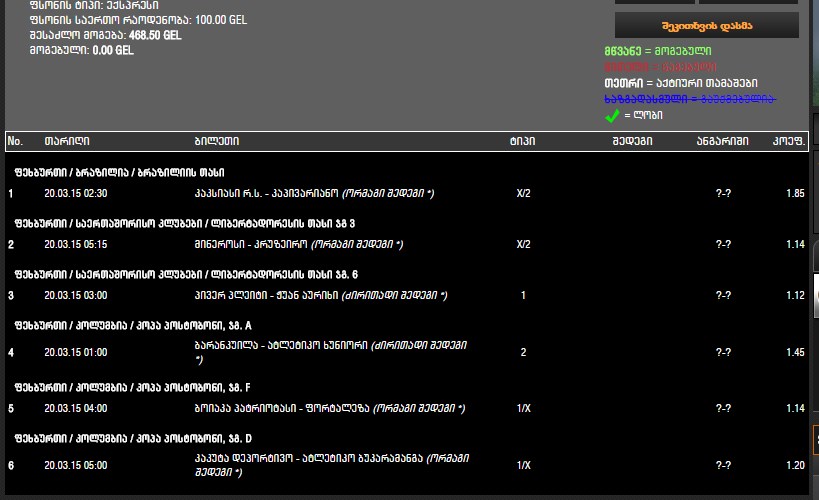This screenshot has height=500, width=819.
Task: Click the date 20.03.15 01:00
Action: pos(76,353)
